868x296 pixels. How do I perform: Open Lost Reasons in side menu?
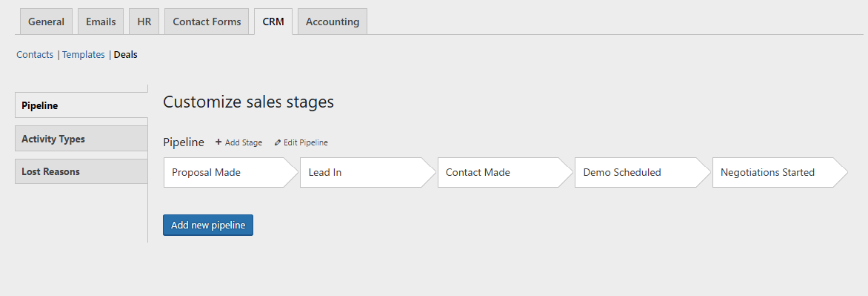tap(81, 171)
